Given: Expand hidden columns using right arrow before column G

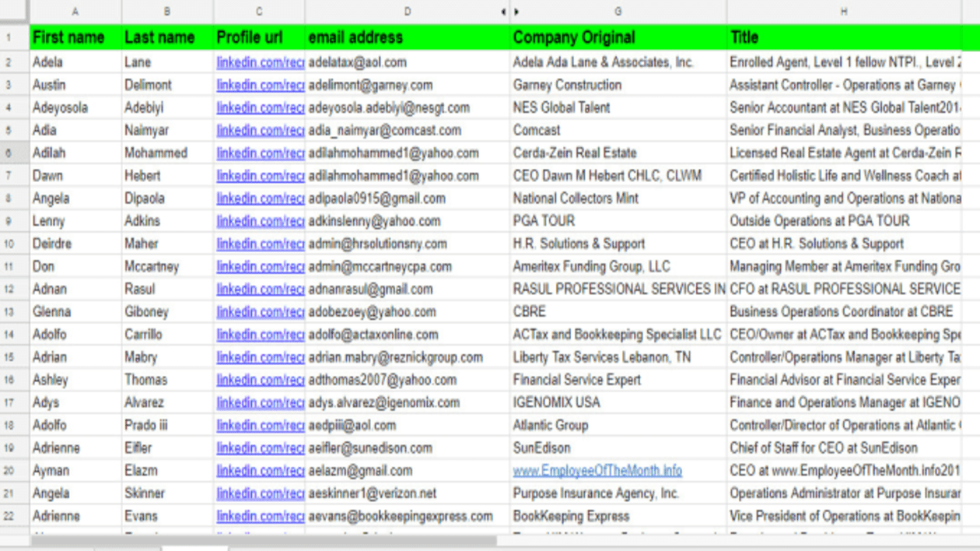Looking at the screenshot, I should point(516,12).
